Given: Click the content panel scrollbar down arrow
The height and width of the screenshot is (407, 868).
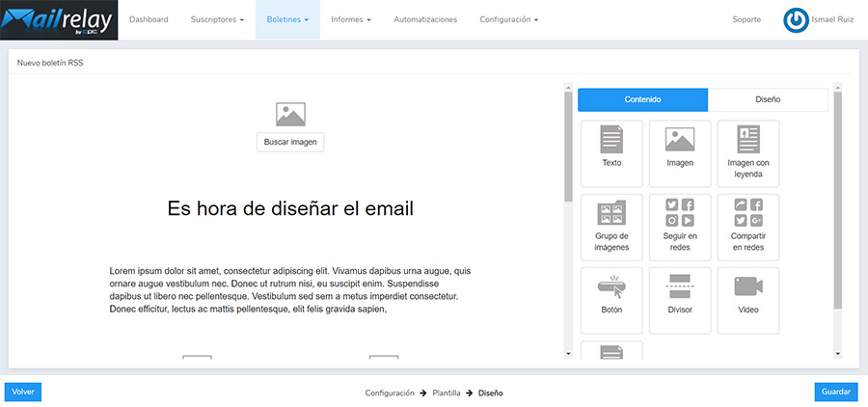Looking at the screenshot, I should (x=837, y=353).
